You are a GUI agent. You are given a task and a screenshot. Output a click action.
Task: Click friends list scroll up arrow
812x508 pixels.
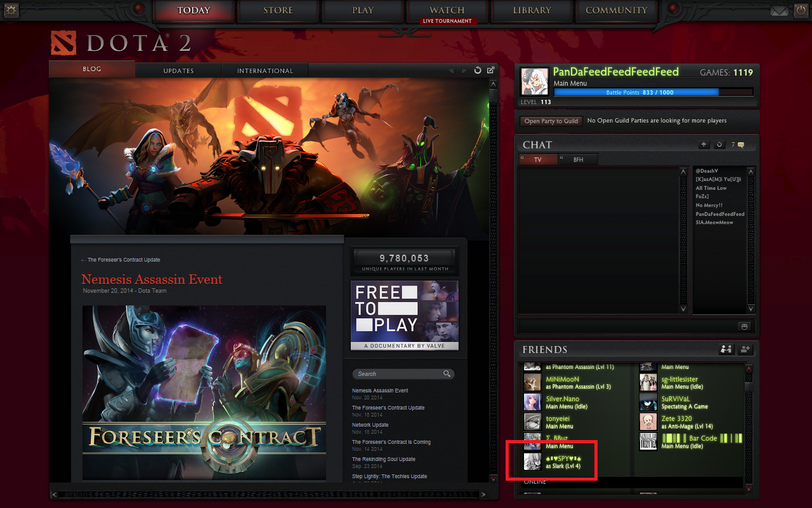point(749,367)
